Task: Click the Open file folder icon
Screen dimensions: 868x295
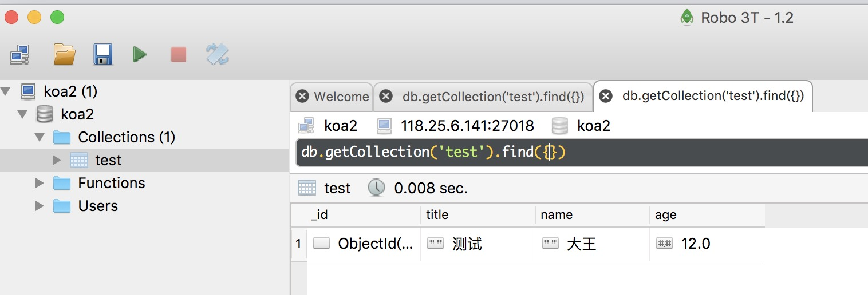Action: [x=65, y=55]
